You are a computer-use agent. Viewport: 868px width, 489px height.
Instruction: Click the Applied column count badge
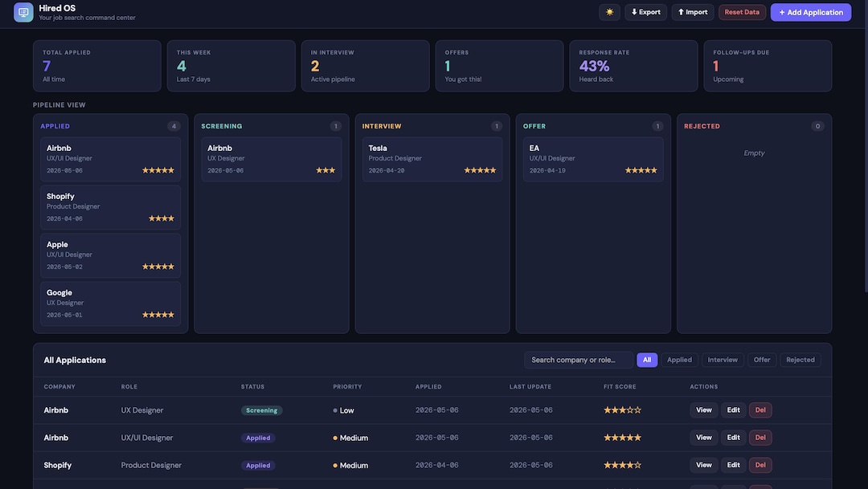[174, 126]
